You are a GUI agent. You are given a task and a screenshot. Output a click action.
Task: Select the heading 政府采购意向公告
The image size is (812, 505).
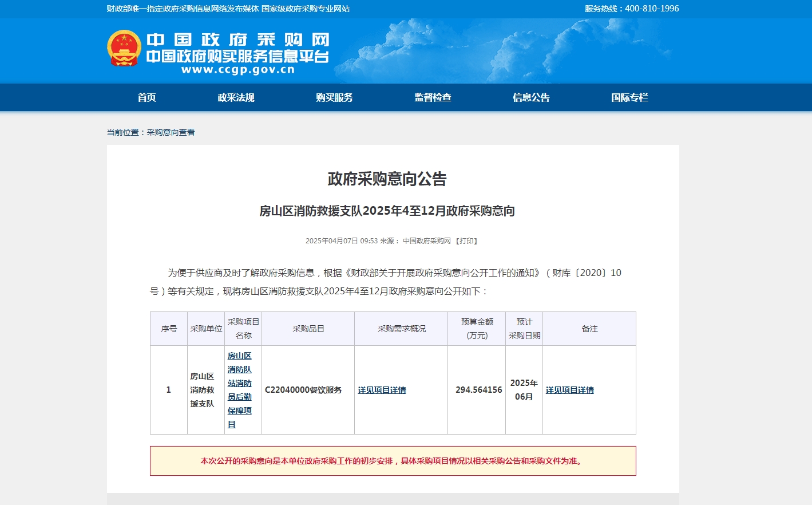coord(387,179)
